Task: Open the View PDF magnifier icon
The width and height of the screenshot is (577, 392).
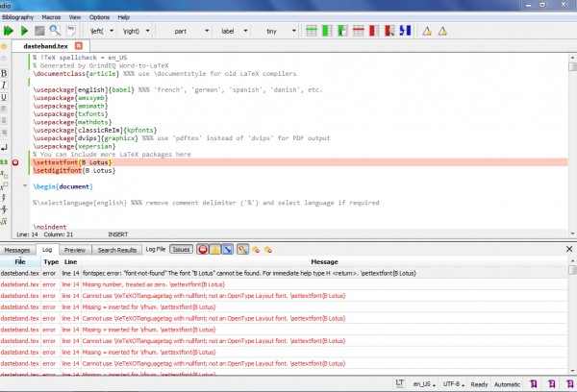Action: tap(55, 31)
